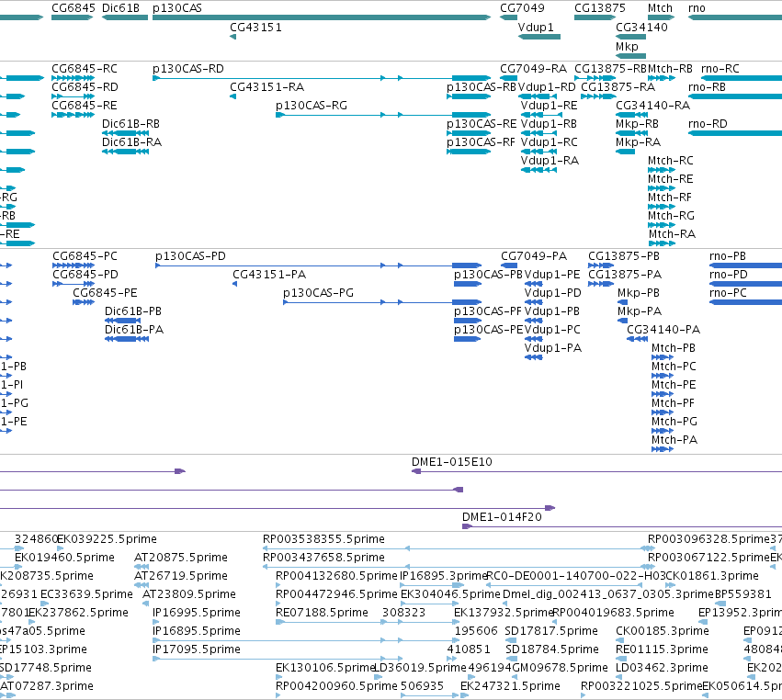Click the CG6845 gene label
Screen dimensions: 782x700
point(74,8)
